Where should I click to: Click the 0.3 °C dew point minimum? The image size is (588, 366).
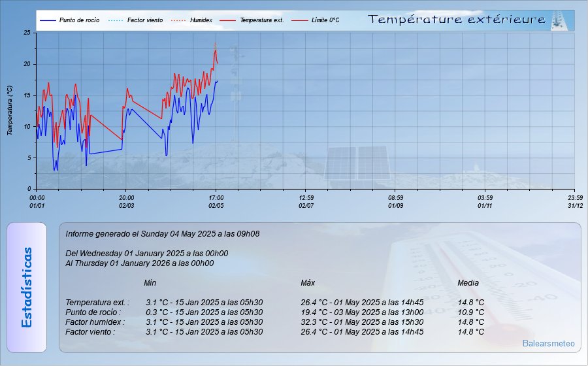[x=204, y=312]
